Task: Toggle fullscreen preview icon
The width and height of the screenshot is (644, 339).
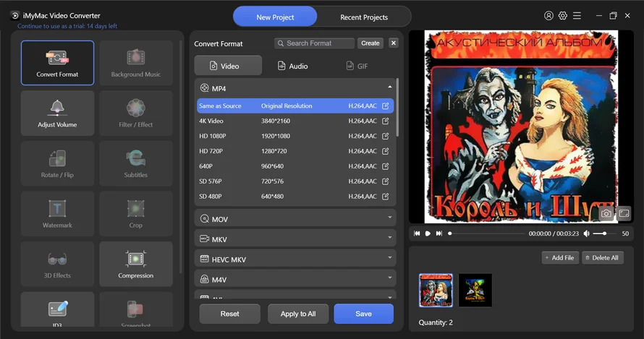Action: 624,213
